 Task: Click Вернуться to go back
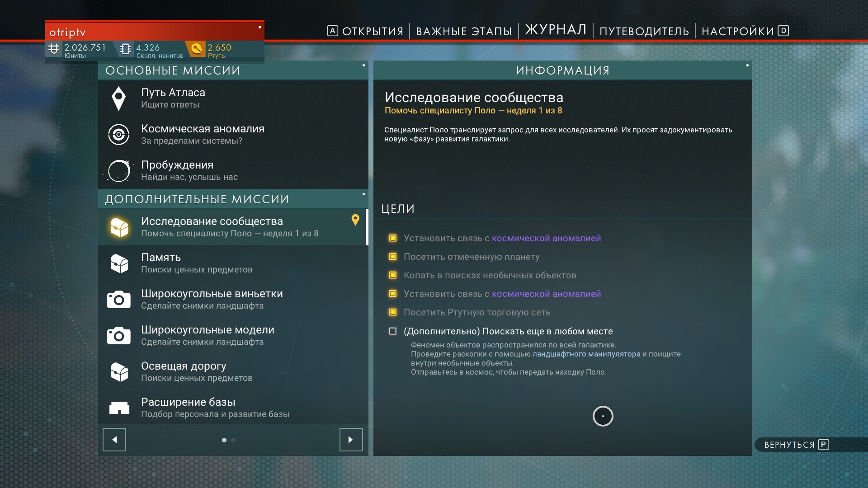(x=796, y=445)
